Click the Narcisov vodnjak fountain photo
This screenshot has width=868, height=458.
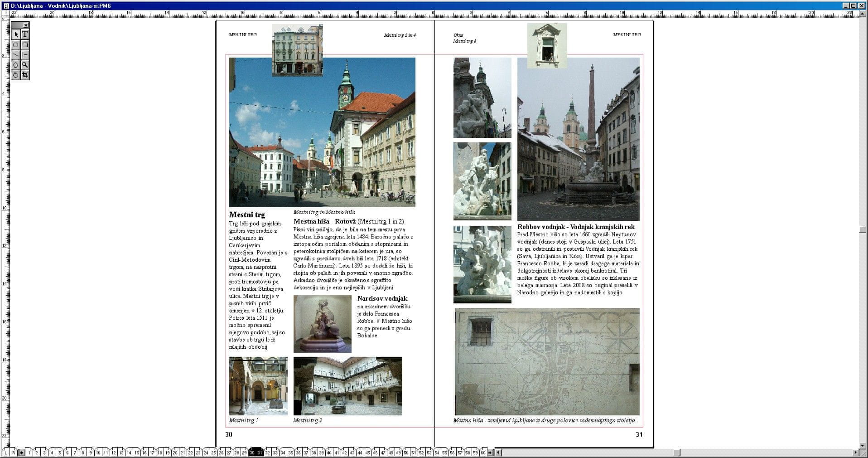pyautogui.click(x=322, y=324)
